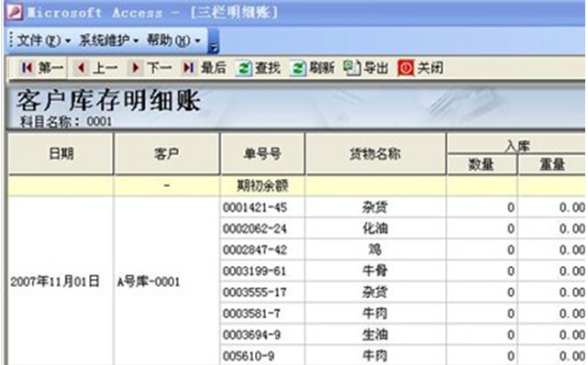588x365 pixels.
Task: Open the 系统维护 menu
Action: pyautogui.click(x=109, y=40)
